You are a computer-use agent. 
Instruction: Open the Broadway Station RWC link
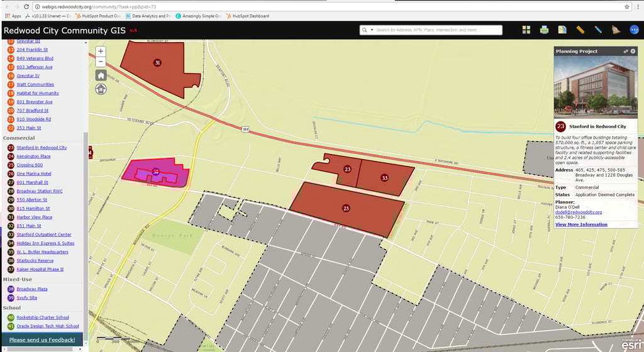[40, 191]
